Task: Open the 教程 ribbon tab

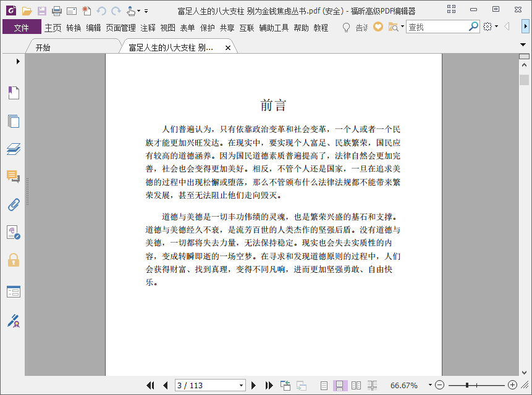Action: pos(321,28)
